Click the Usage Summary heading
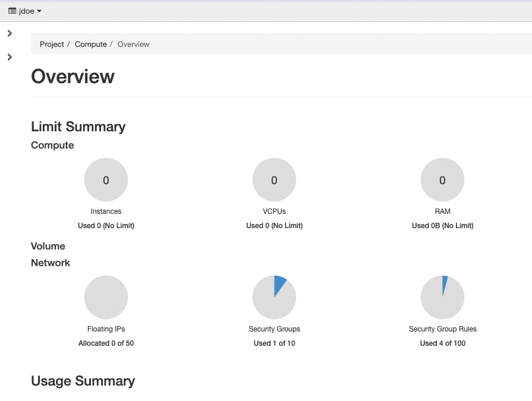The image size is (532, 401). click(x=83, y=381)
